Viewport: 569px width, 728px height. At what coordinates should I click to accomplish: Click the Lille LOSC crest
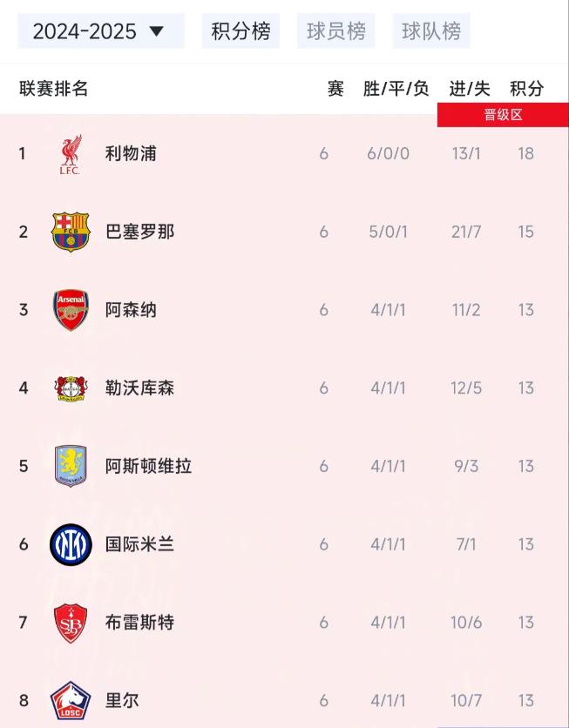click(71, 700)
